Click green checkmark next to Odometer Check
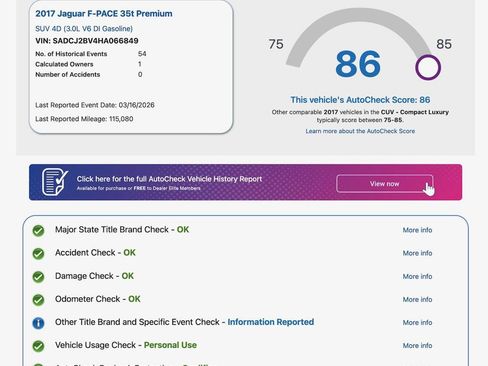The height and width of the screenshot is (366, 488). (x=38, y=300)
